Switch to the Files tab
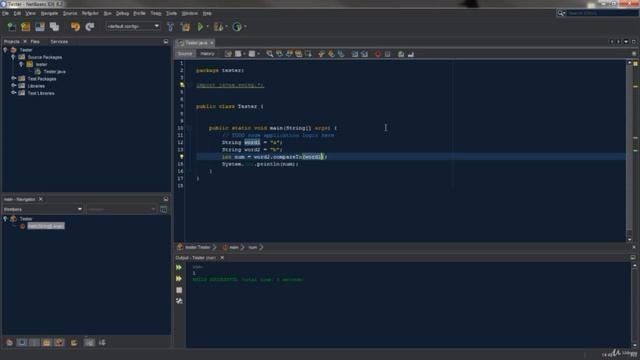This screenshot has height=360, width=640. pos(35,42)
